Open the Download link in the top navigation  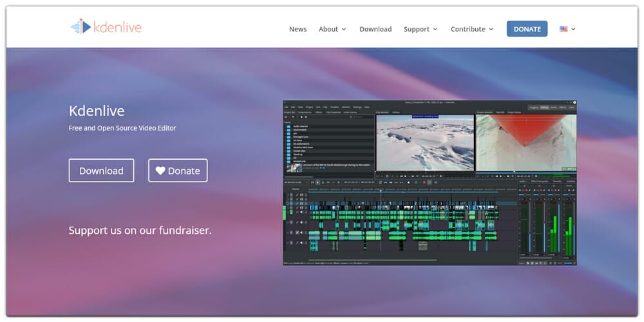[x=375, y=29]
